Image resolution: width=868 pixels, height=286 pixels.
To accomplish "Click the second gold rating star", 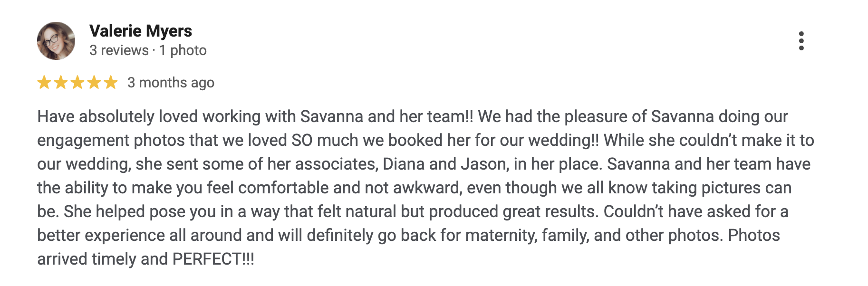I will click(x=61, y=82).
